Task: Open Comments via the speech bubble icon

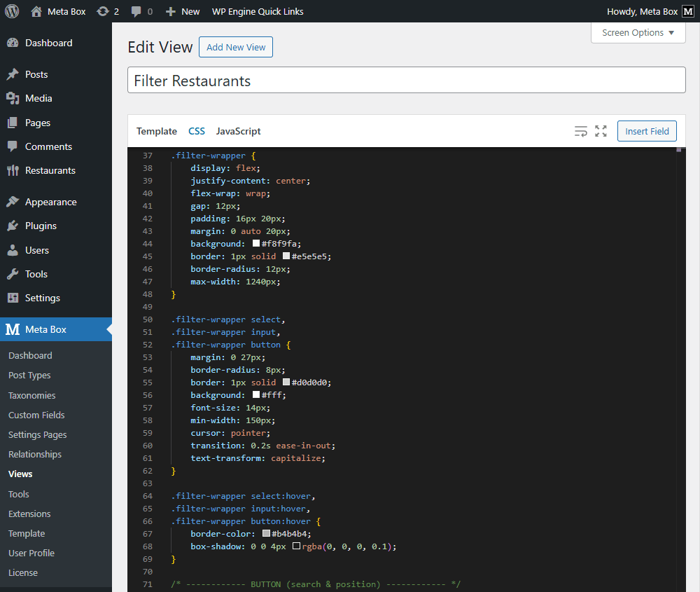Action: pos(139,11)
